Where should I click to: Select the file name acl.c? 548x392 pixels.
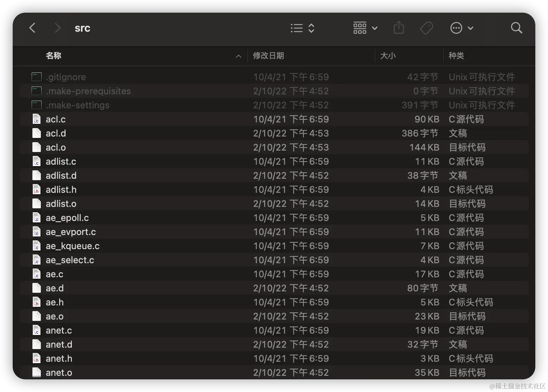point(56,119)
